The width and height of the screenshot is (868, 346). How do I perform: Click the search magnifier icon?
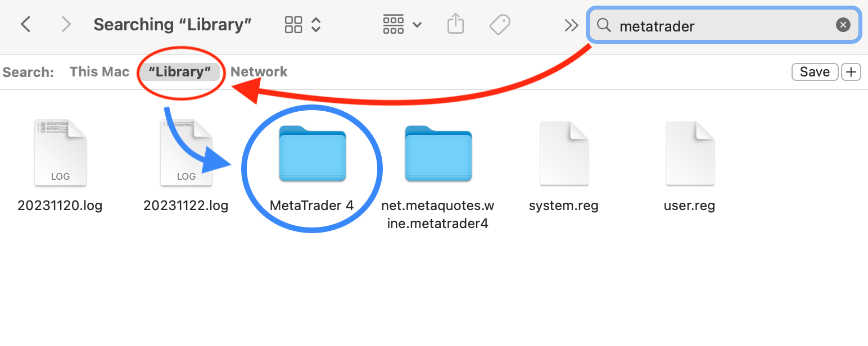pos(604,25)
